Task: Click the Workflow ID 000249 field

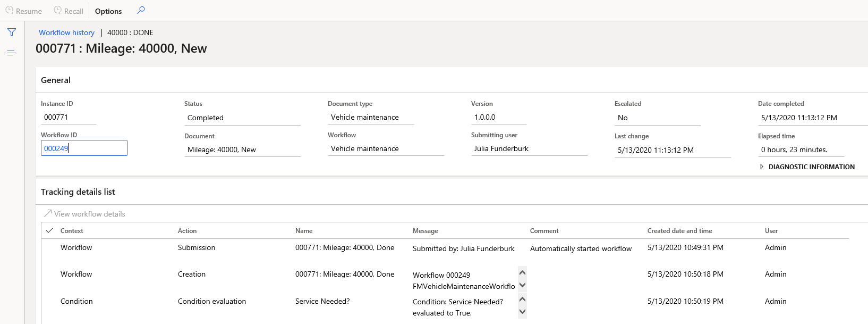Action: [84, 148]
